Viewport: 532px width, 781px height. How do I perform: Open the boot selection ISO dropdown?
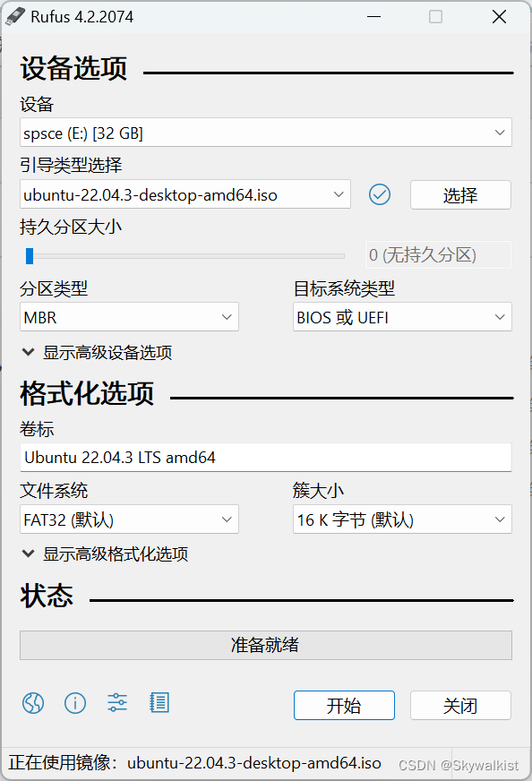point(185,194)
